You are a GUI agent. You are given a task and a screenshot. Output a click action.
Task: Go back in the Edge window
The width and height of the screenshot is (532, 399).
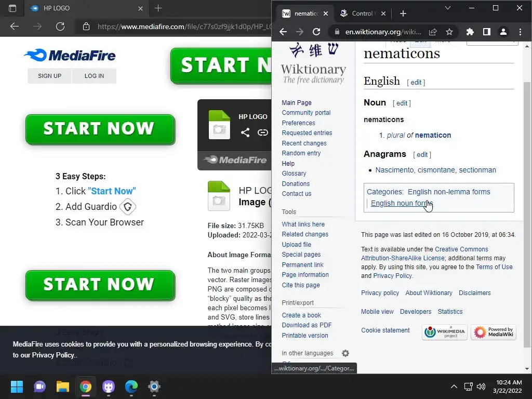click(x=15, y=26)
